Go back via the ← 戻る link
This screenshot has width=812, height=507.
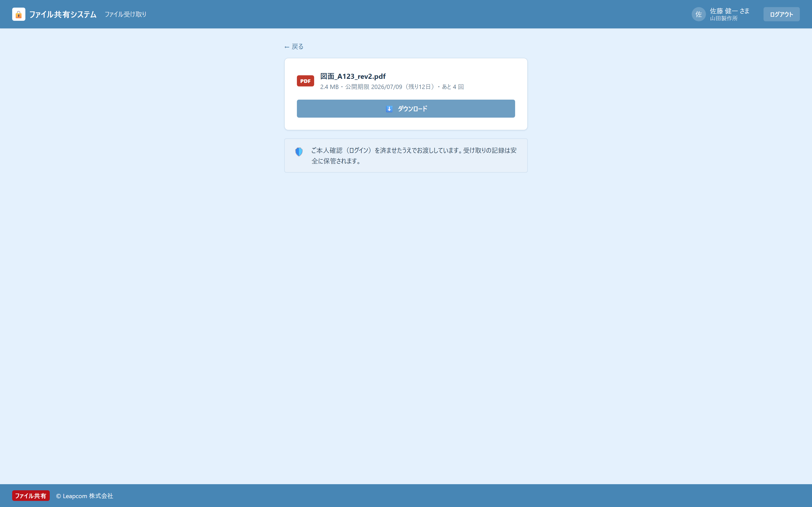[294, 47]
